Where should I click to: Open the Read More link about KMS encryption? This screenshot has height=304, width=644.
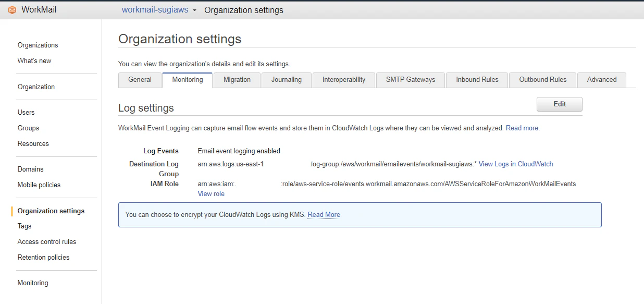324,215
